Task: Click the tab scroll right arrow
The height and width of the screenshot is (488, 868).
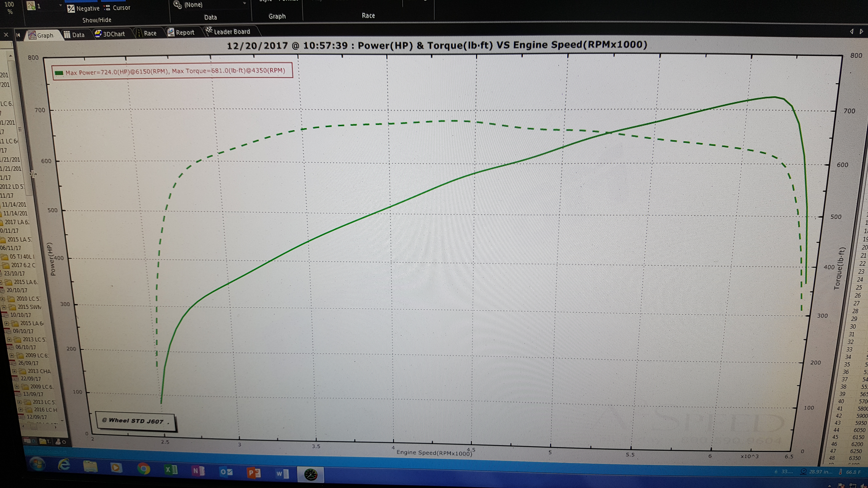Action: click(861, 31)
